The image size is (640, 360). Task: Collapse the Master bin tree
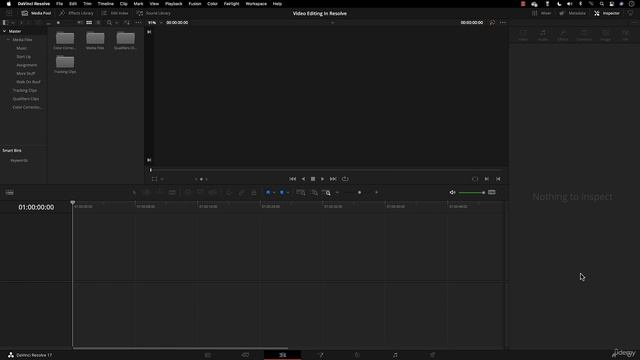(x=4, y=31)
